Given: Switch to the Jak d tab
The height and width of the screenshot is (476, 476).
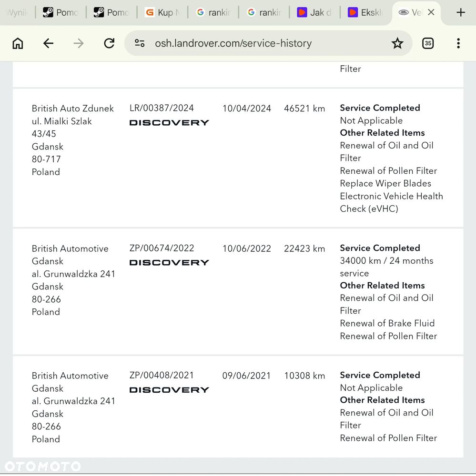Looking at the screenshot, I should [314, 12].
